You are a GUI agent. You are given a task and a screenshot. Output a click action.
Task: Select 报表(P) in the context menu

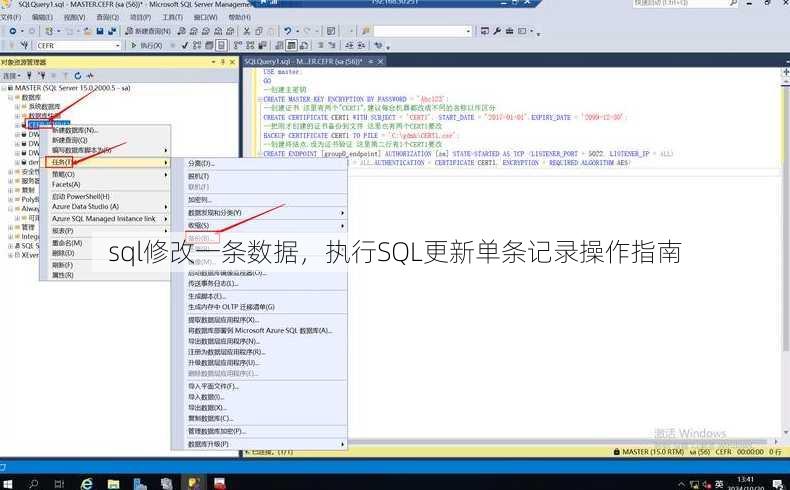coord(106,231)
